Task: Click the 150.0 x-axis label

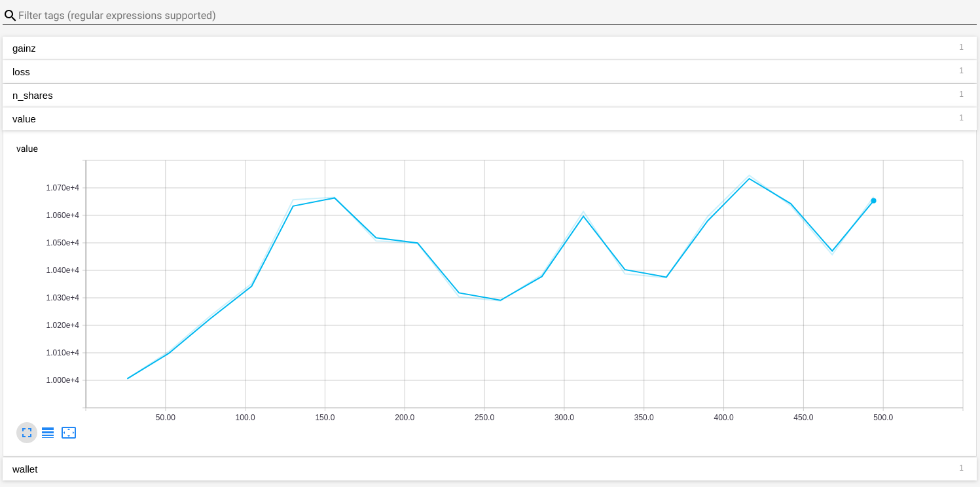Action: (x=325, y=418)
